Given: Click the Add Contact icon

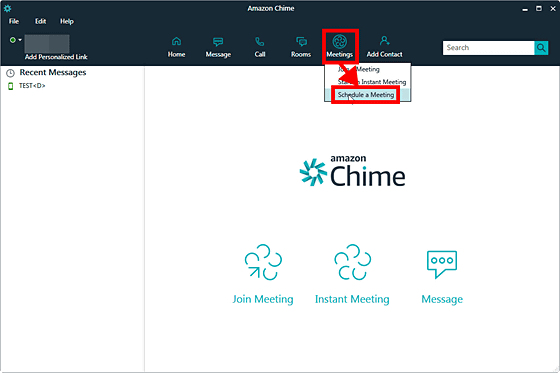Looking at the screenshot, I should coord(385,41).
